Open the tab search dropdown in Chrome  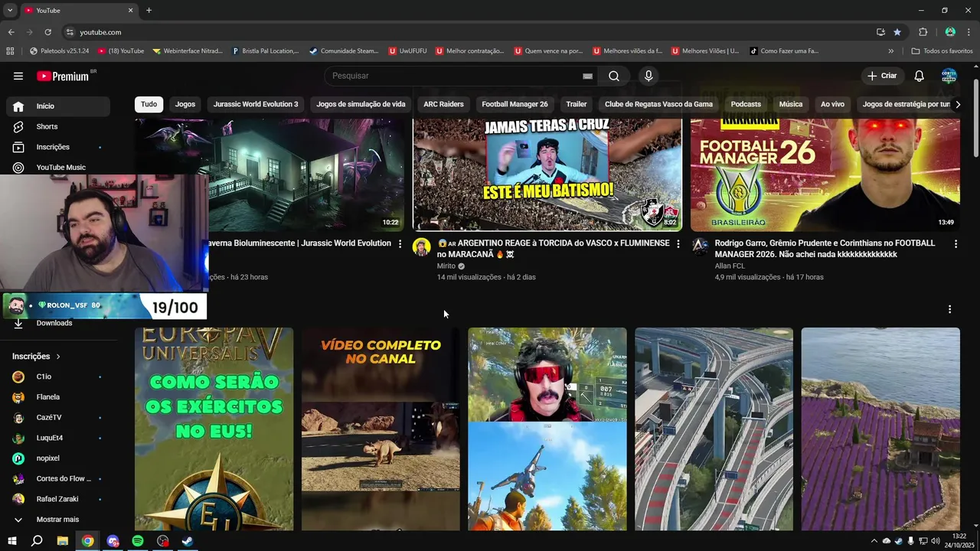point(10,10)
